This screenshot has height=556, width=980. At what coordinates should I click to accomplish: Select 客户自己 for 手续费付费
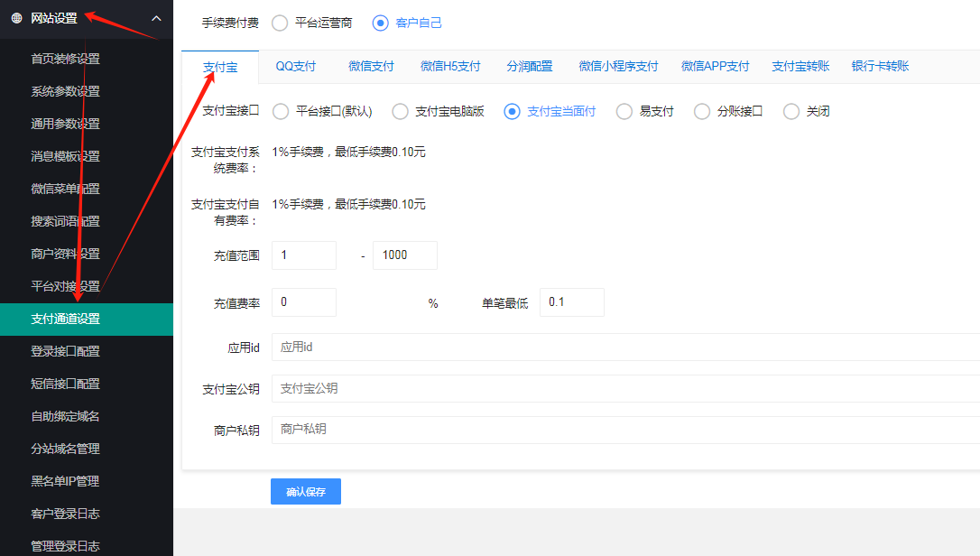380,23
